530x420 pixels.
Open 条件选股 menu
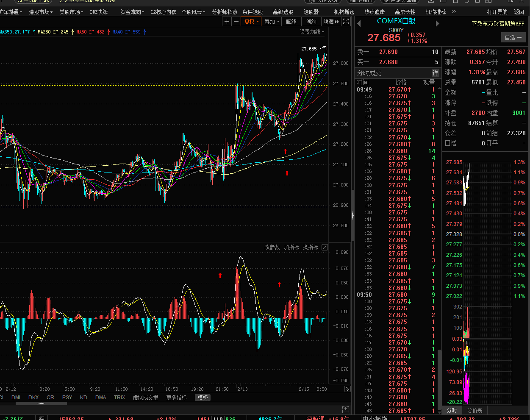[253, 12]
